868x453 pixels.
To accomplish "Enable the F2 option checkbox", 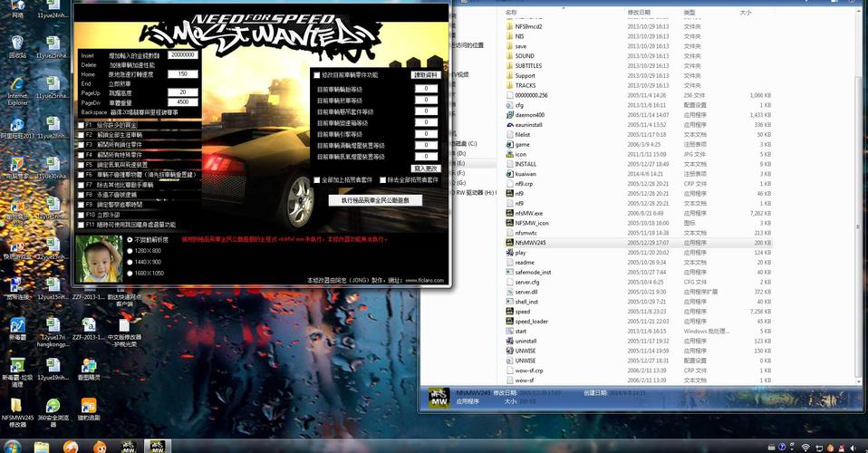I will (81, 135).
